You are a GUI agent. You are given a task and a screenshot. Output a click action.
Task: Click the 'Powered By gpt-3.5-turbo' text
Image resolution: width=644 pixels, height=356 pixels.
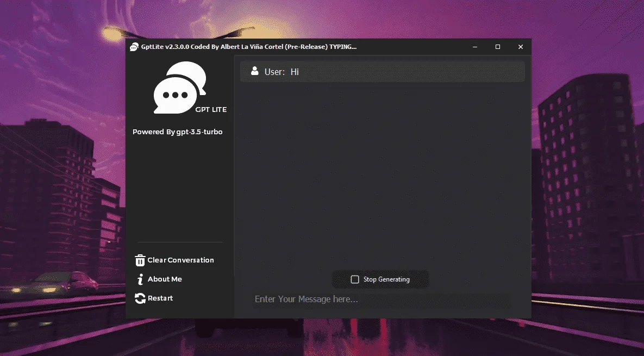click(177, 132)
